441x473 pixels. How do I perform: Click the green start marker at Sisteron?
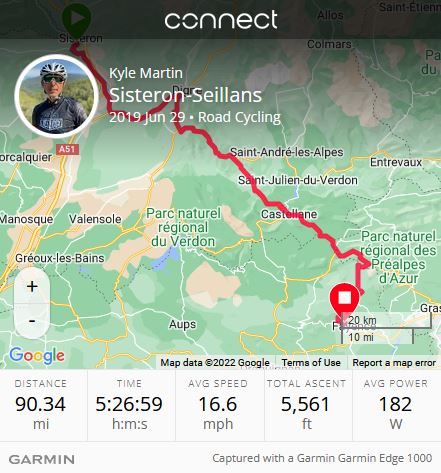pos(77,19)
